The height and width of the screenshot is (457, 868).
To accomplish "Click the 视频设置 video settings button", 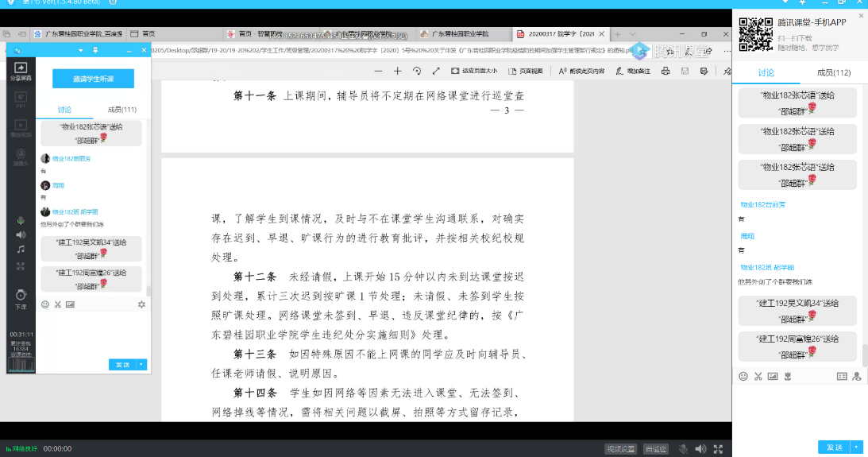I will [620, 449].
